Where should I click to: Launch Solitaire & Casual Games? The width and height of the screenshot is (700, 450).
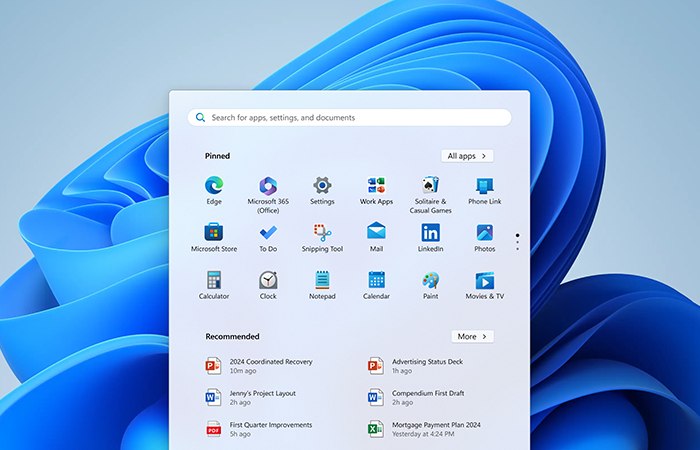click(430, 195)
